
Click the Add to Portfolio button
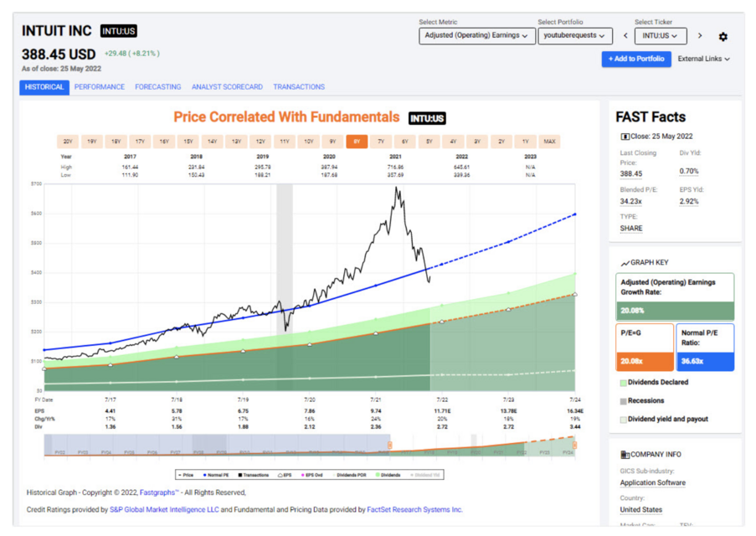[x=635, y=59]
